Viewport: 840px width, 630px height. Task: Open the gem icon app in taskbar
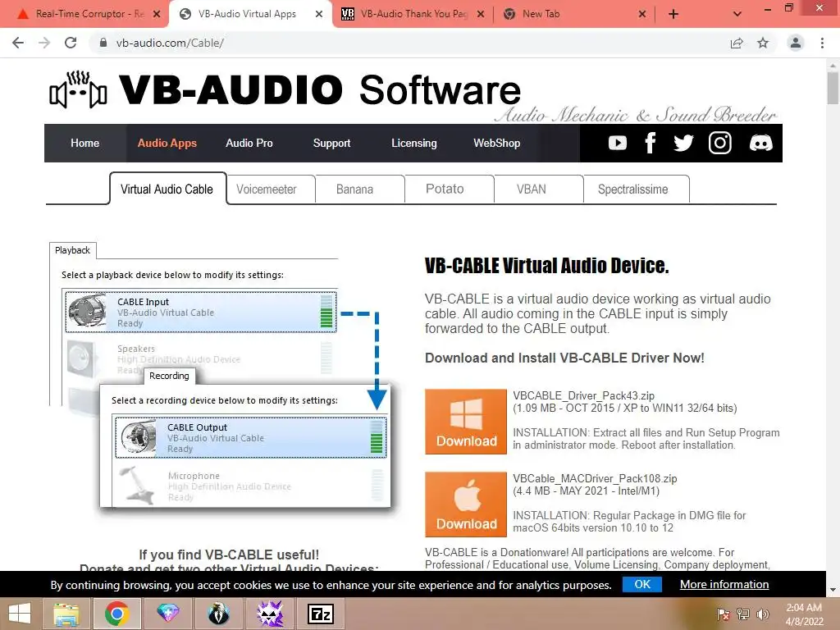[167, 614]
